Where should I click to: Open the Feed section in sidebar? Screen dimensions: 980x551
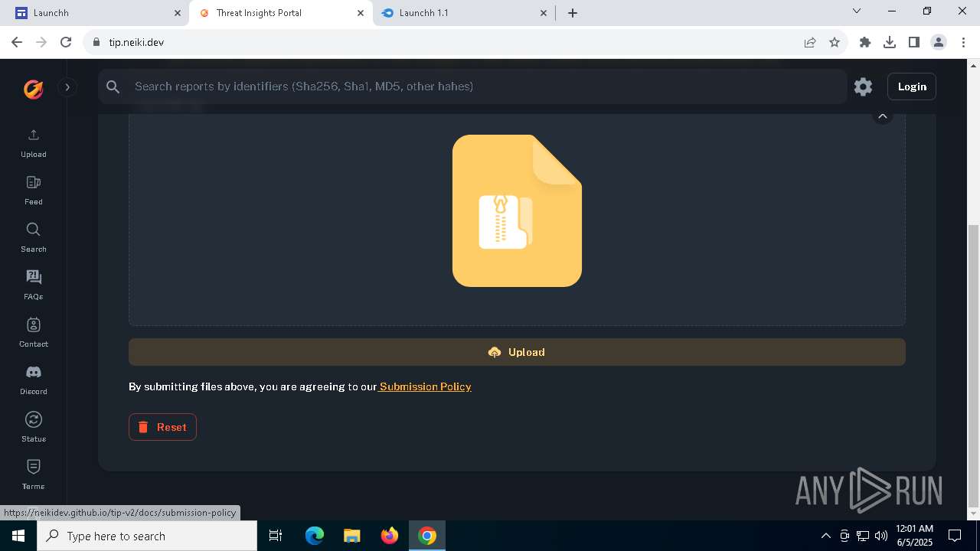[34, 191]
